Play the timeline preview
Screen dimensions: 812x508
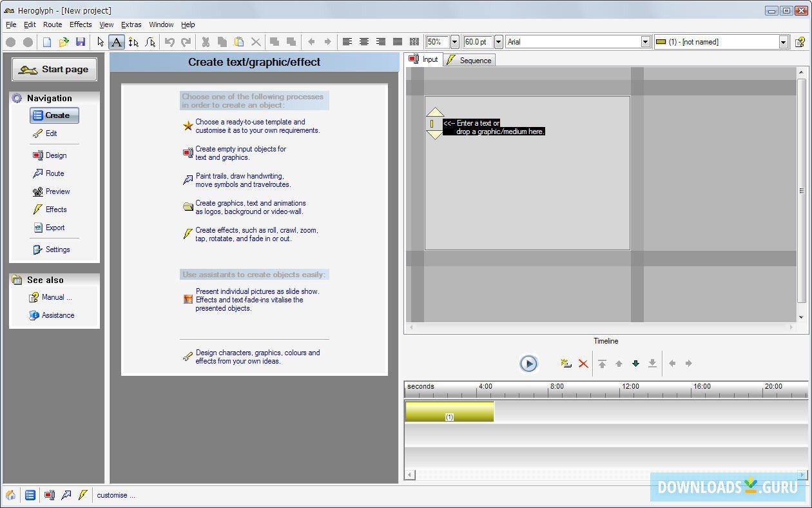tap(528, 364)
